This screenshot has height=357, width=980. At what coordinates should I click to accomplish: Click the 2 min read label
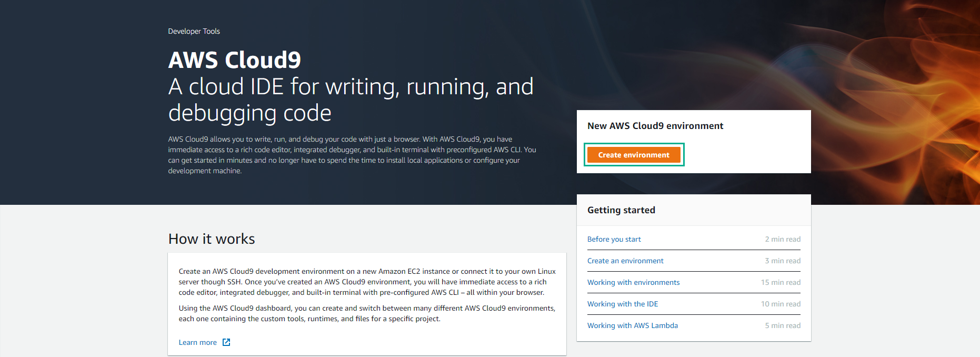pyautogui.click(x=782, y=239)
